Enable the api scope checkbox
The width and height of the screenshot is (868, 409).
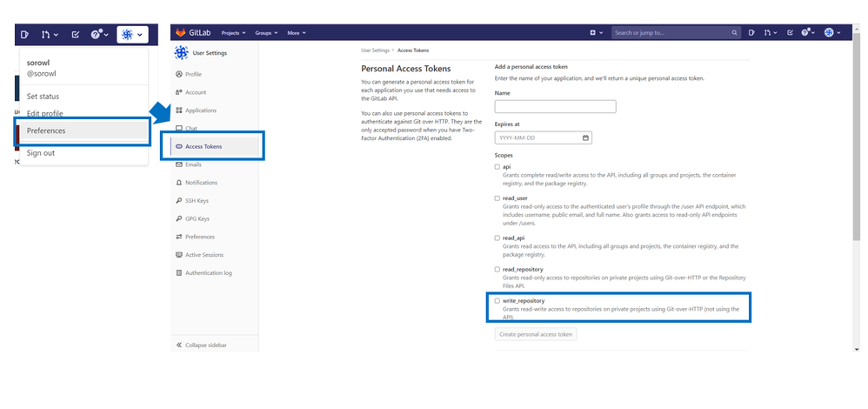click(497, 166)
